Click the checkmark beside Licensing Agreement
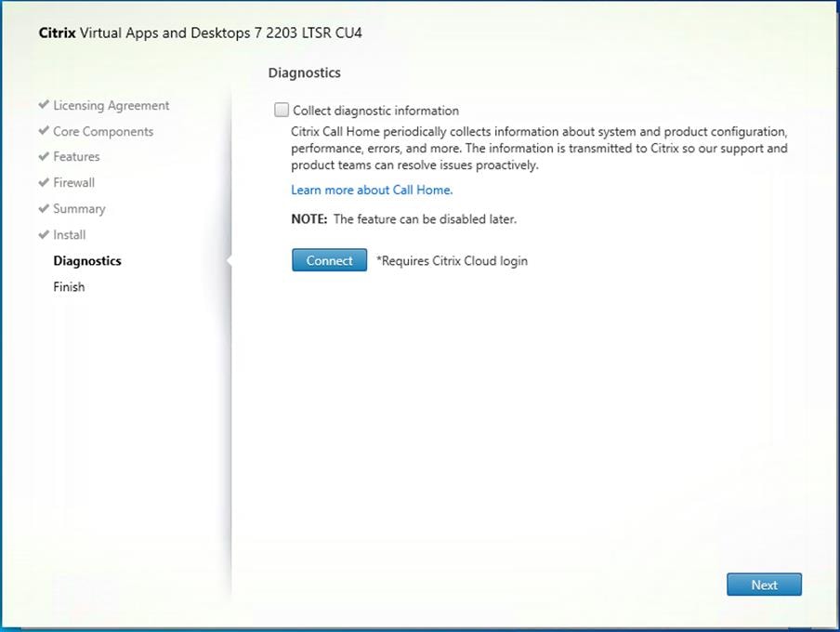 [43, 105]
